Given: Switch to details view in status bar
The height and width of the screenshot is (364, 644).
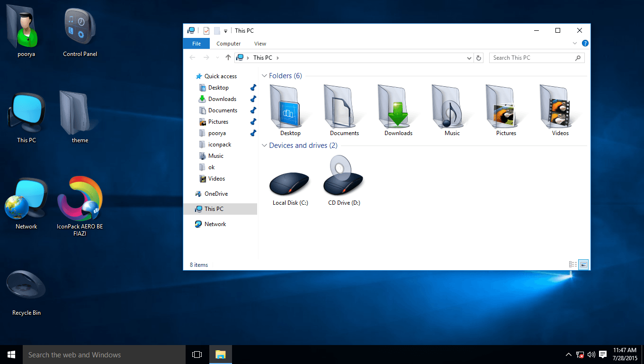Looking at the screenshot, I should point(573,264).
